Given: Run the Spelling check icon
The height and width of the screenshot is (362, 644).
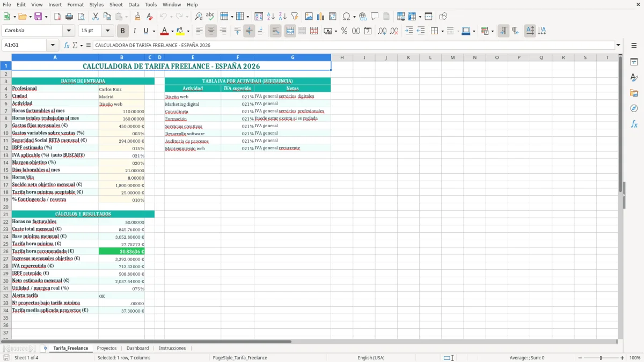Looking at the screenshot, I should [x=210, y=17].
